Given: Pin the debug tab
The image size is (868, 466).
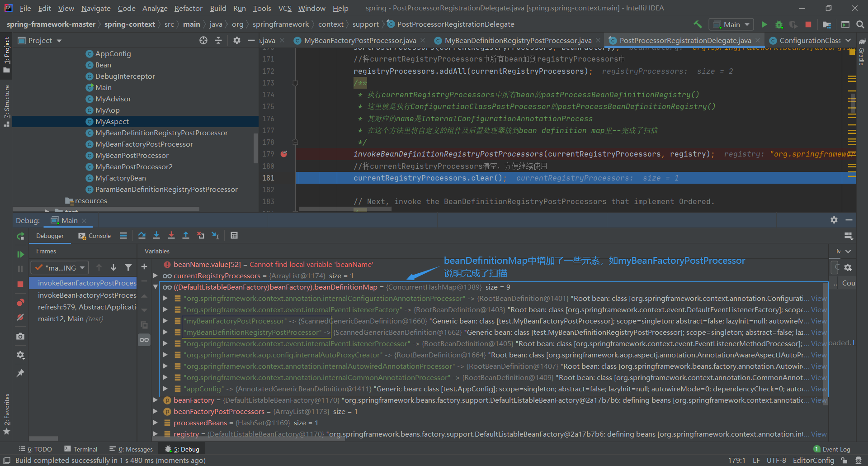Looking at the screenshot, I should [x=20, y=373].
